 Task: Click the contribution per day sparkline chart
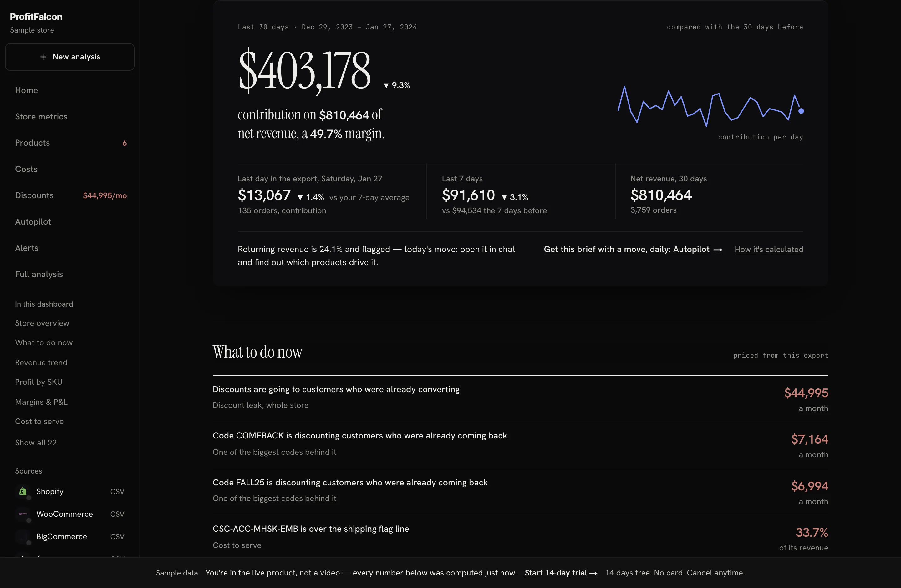(x=710, y=106)
